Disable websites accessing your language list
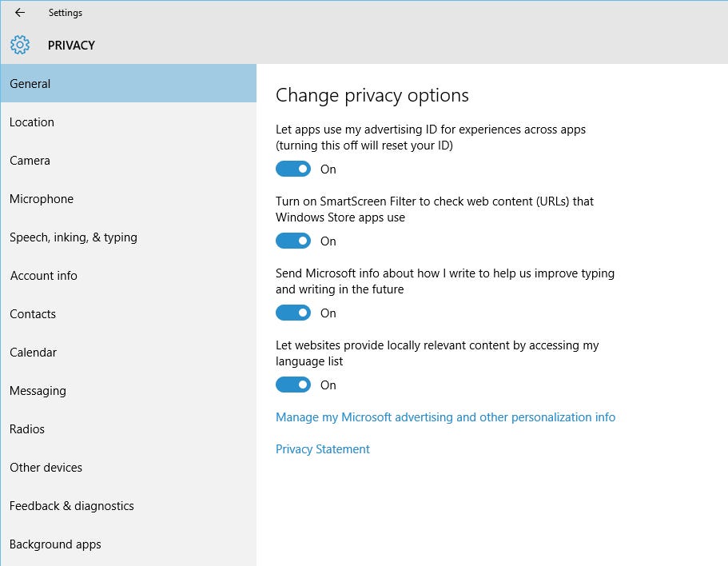Viewport: 728px width, 566px height. pos(293,385)
